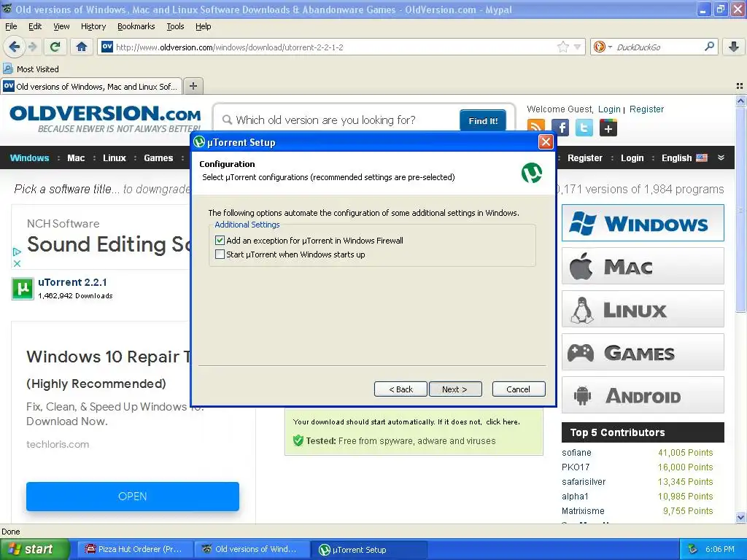Click Games in the site navigation bar
The width and height of the screenshot is (747, 560).
tap(158, 158)
